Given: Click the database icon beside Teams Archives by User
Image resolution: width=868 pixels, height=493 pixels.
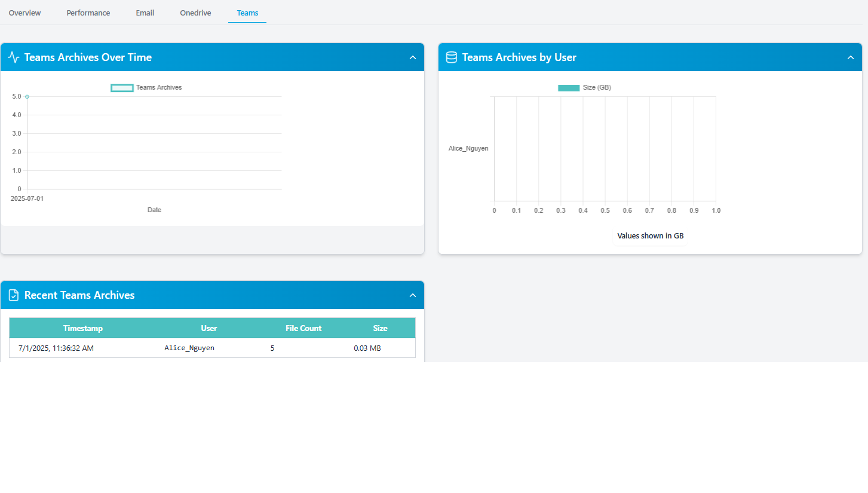Looking at the screenshot, I should coord(452,57).
